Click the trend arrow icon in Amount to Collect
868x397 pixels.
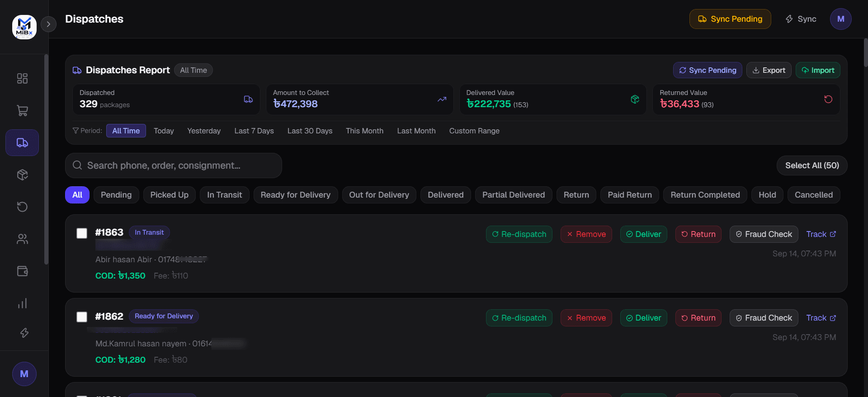point(442,99)
